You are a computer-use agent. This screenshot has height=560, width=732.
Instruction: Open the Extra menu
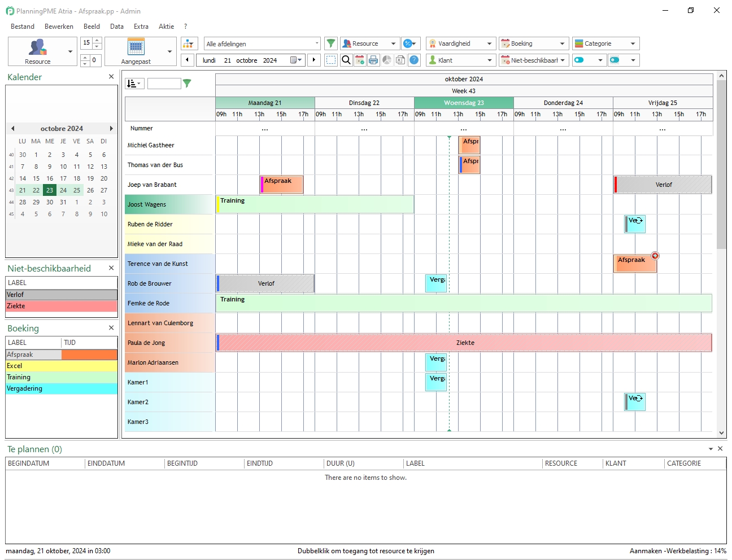coord(141,27)
